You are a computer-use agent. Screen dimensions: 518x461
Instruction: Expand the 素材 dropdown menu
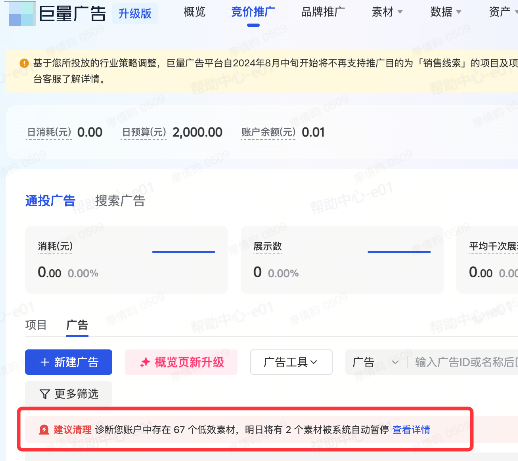pyautogui.click(x=387, y=12)
